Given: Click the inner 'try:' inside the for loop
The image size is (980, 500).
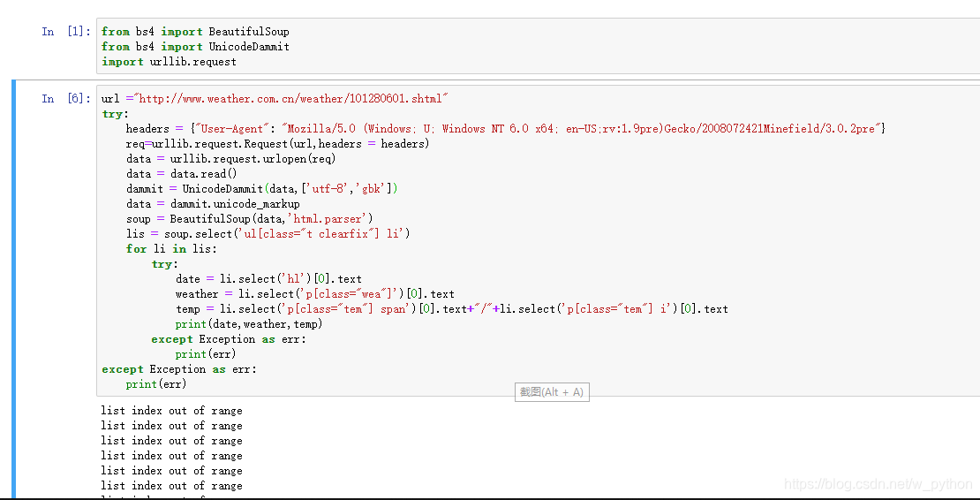Looking at the screenshot, I should click(164, 264).
